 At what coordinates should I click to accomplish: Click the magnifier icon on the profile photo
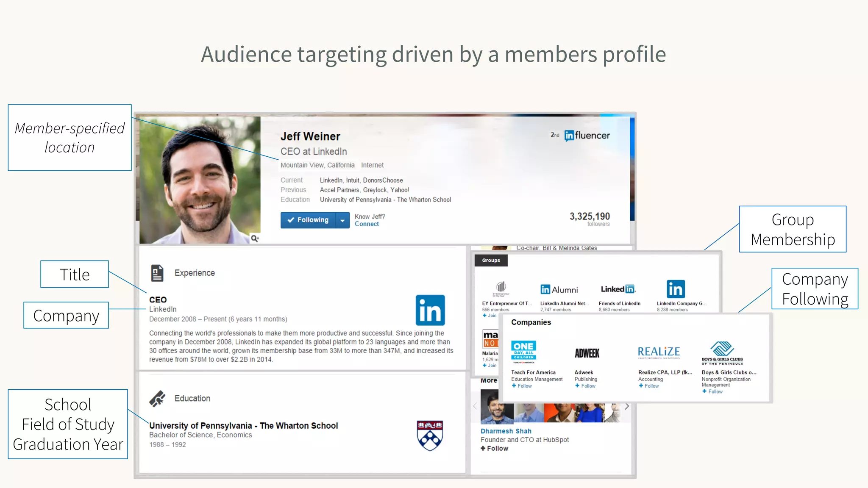[x=255, y=238]
